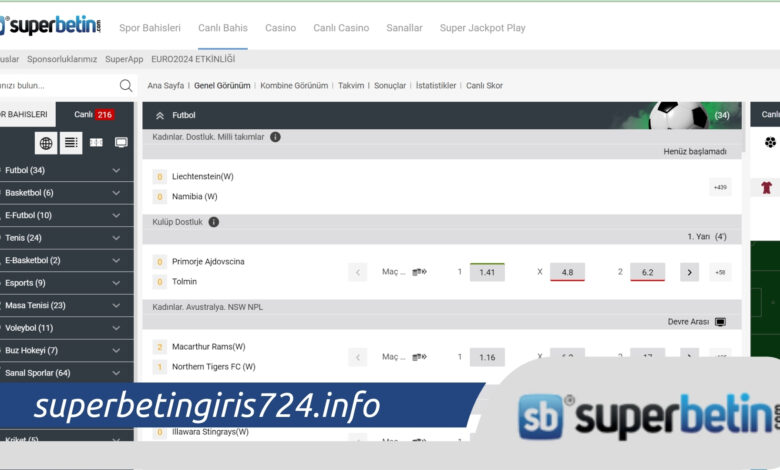Select odds 1.41 for Primorje Ajdovscina

pos(487,272)
